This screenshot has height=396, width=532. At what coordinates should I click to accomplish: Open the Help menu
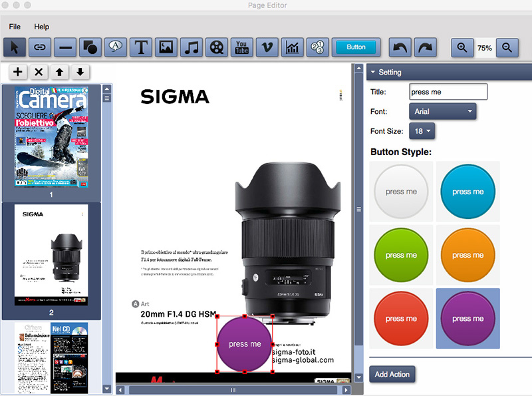[41, 27]
